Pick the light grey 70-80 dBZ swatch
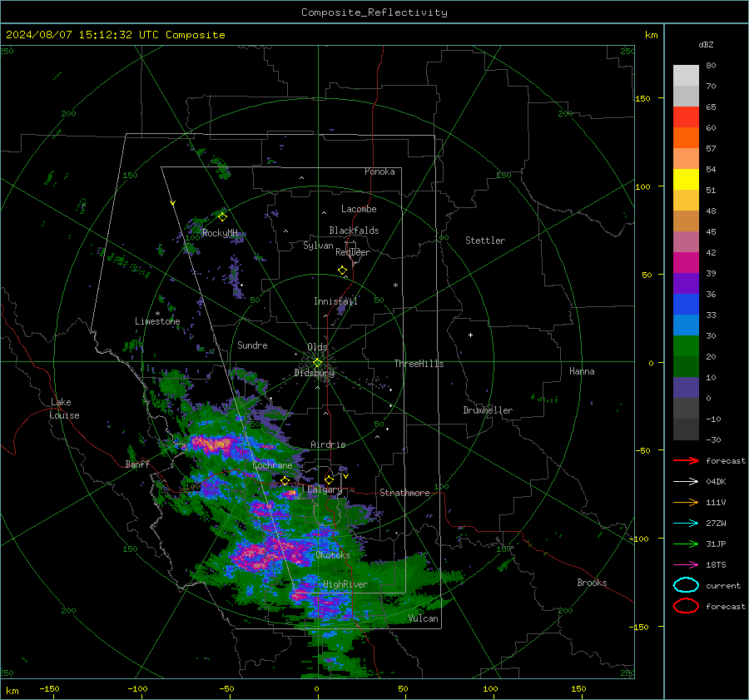 coord(686,76)
